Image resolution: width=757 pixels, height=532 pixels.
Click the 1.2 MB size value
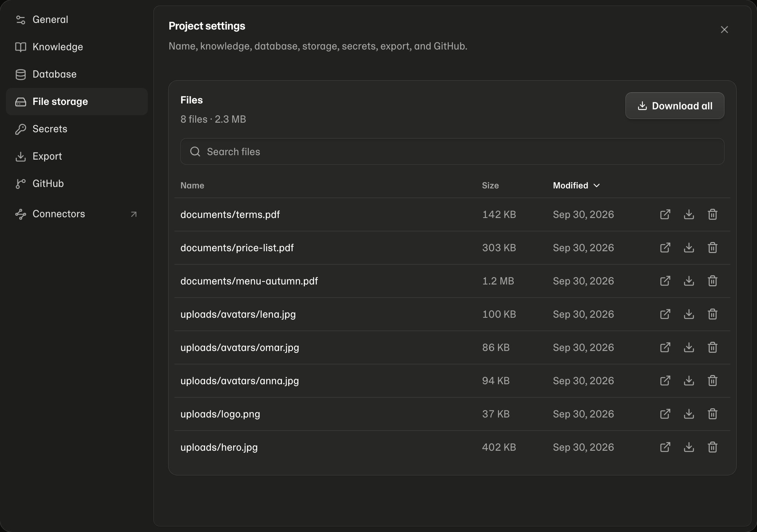pos(498,281)
